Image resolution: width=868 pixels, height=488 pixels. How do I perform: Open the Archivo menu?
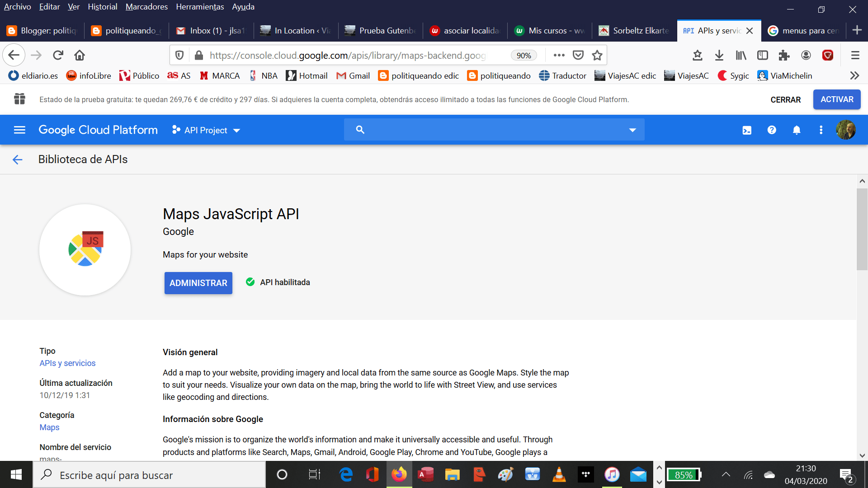[x=18, y=7]
